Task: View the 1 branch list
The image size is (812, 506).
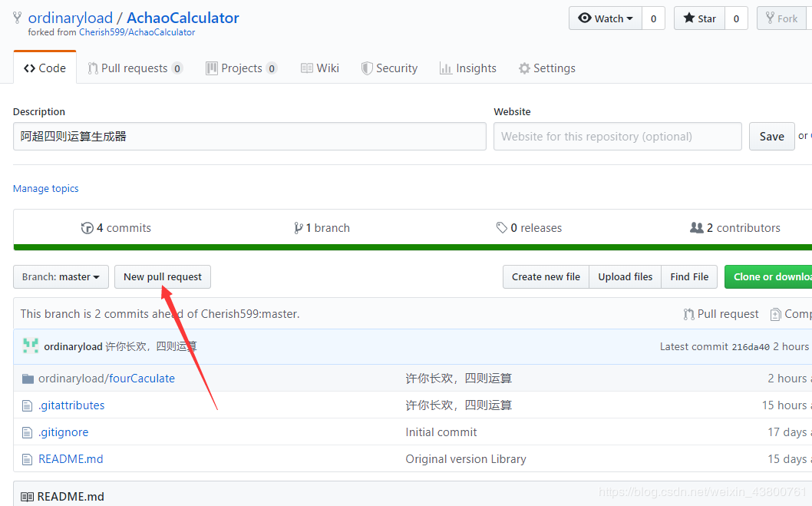Action: tap(322, 228)
